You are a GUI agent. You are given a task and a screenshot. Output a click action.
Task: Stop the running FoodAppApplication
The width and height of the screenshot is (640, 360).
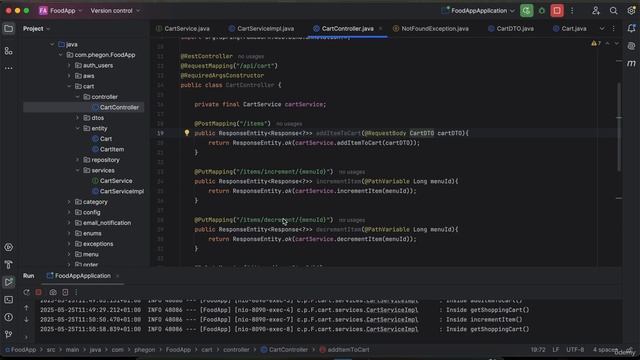click(557, 11)
